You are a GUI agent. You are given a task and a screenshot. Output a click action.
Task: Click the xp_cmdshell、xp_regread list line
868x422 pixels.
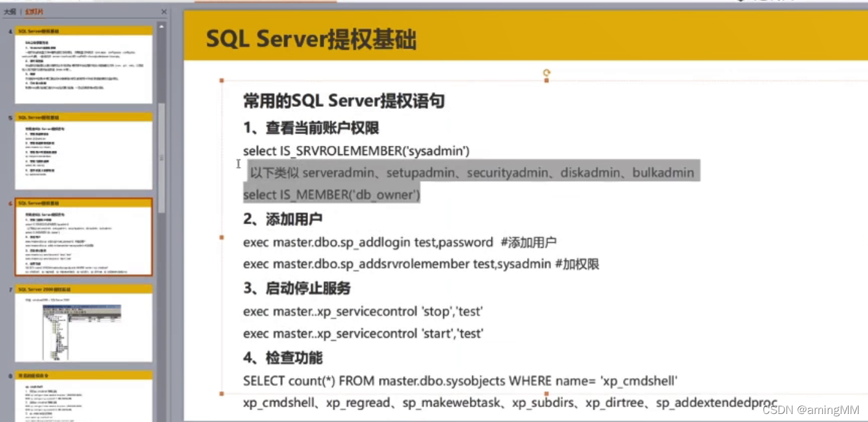[510, 403]
